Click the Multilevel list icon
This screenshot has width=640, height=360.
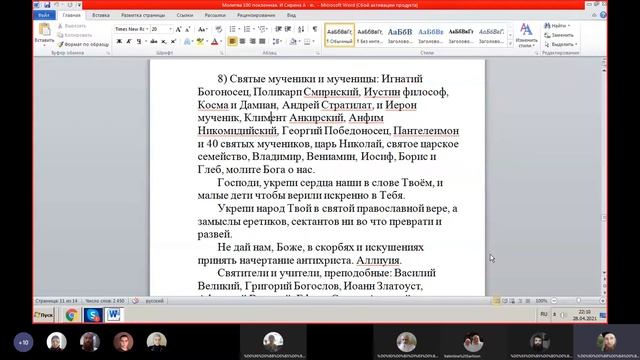pos(263,29)
